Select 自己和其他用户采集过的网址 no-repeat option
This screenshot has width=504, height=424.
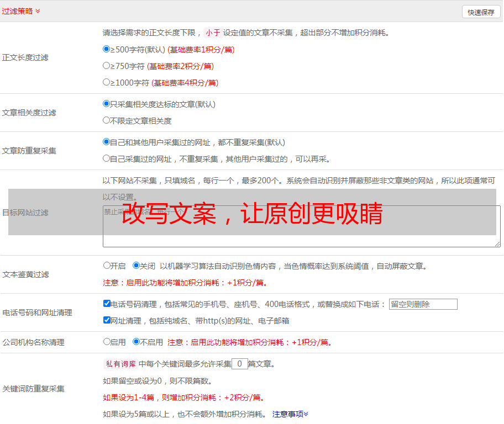[x=107, y=142]
